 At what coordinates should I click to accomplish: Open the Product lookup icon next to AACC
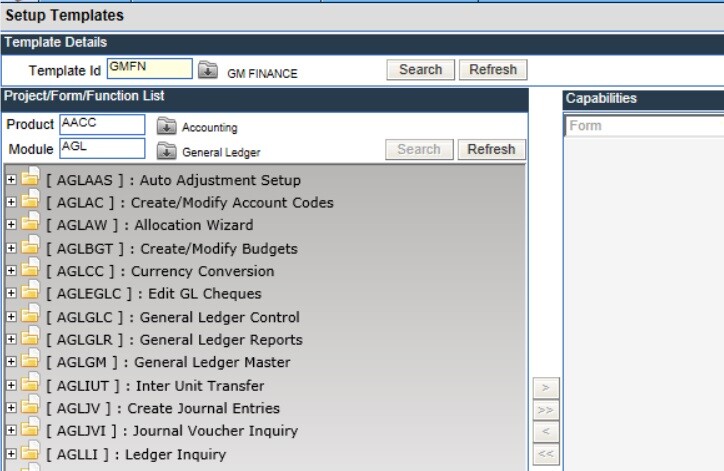(166, 126)
